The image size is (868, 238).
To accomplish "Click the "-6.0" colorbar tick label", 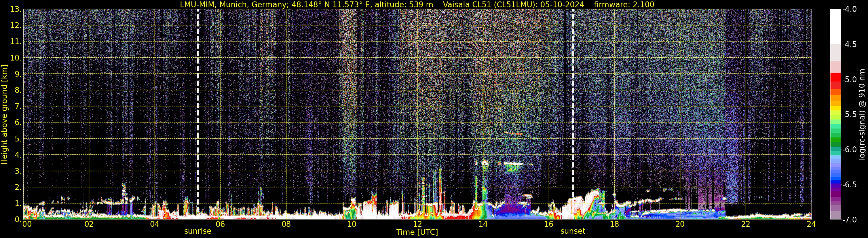I will point(849,149).
